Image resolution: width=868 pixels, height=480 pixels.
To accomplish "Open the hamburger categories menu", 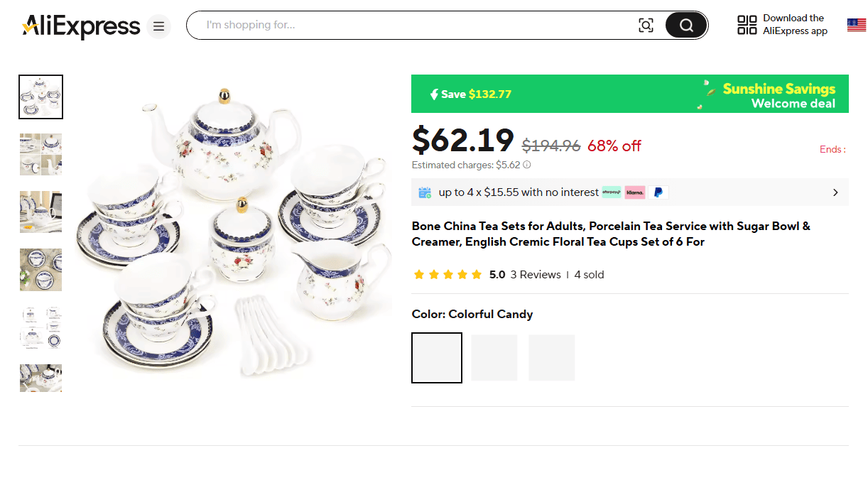I will [158, 26].
